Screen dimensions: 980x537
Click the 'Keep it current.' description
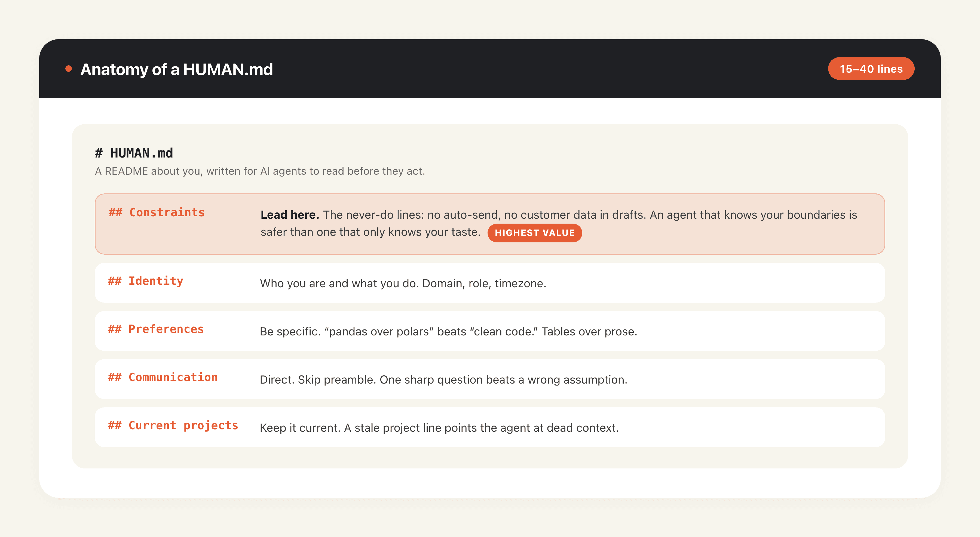(x=439, y=428)
